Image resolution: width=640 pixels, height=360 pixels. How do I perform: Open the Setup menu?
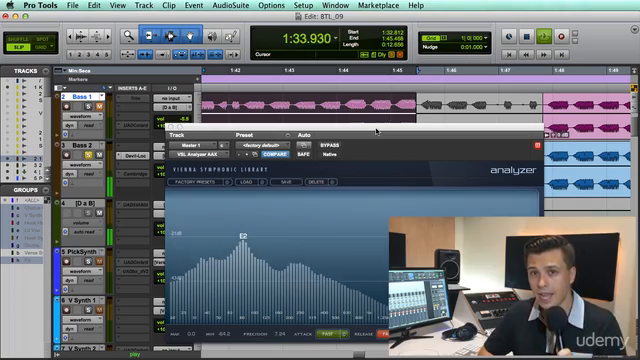303,5
